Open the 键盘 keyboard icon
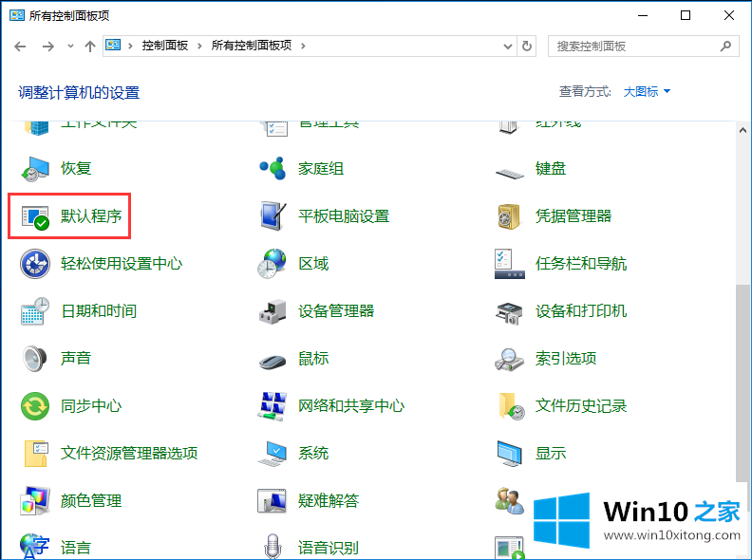Viewport: 752px width, 560px height. [509, 173]
